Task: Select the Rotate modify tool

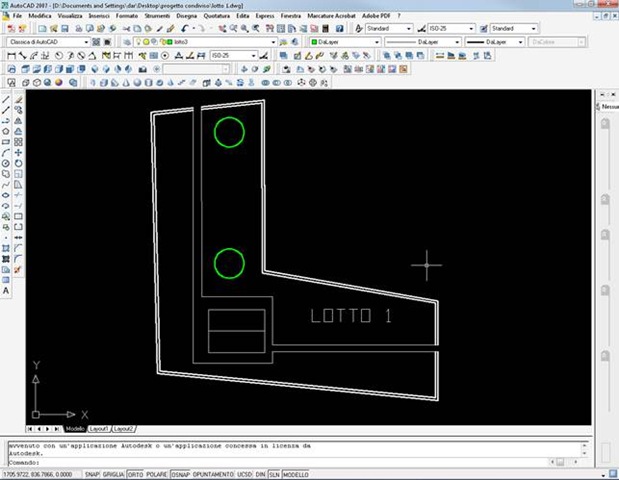Action: click(x=18, y=163)
